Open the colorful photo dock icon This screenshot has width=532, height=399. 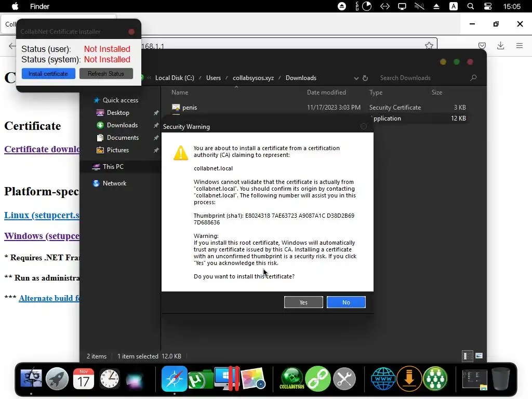[253, 379]
